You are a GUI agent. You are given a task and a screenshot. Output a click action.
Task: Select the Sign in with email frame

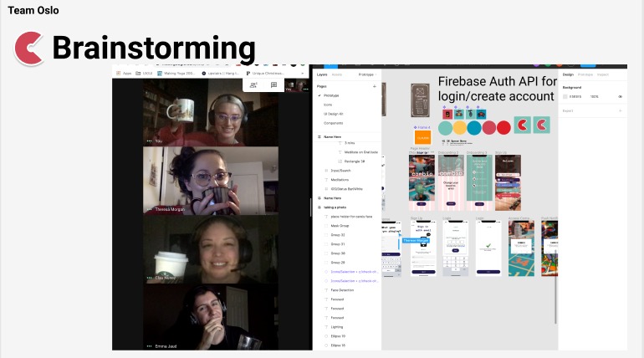[x=423, y=248]
